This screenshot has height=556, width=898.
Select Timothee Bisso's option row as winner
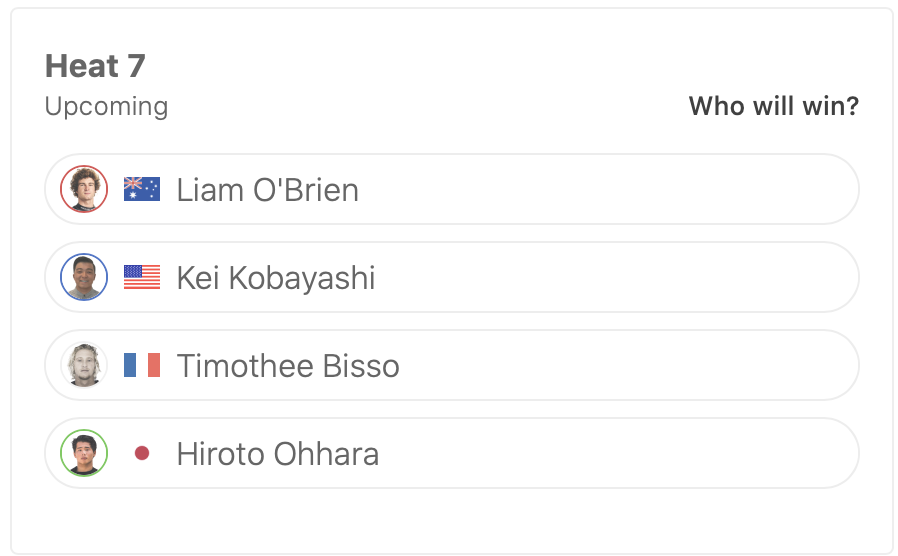(600, 365)
